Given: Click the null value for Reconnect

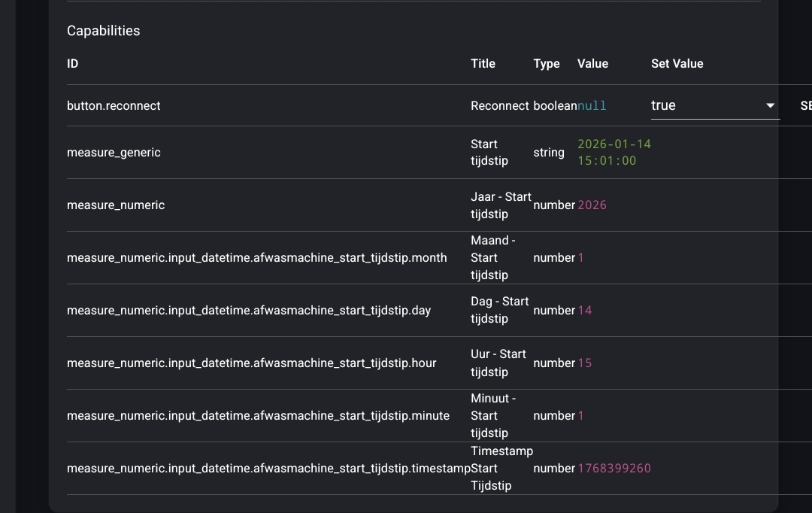Looking at the screenshot, I should point(592,106).
